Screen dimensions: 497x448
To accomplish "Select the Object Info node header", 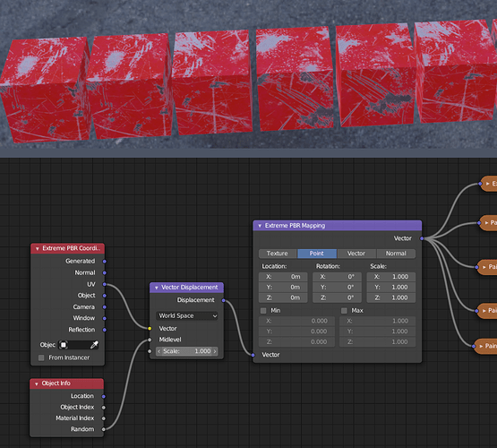I will pyautogui.click(x=66, y=383).
